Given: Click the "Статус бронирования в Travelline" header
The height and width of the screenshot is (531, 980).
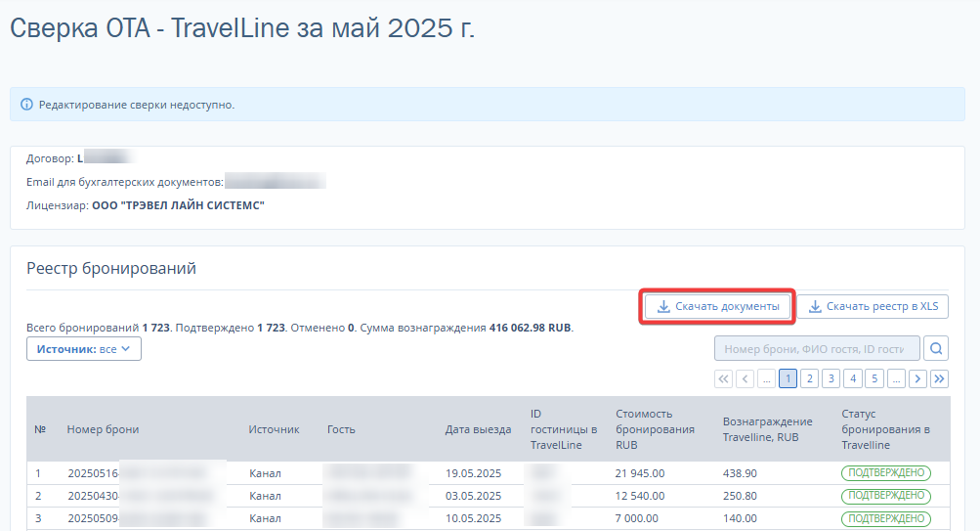Looking at the screenshot, I should [x=885, y=429].
